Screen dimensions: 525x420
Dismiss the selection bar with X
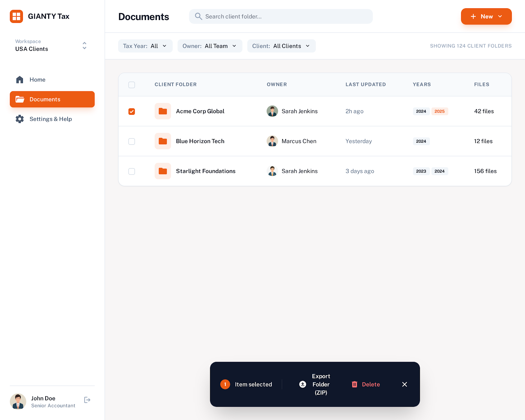pyautogui.click(x=405, y=384)
